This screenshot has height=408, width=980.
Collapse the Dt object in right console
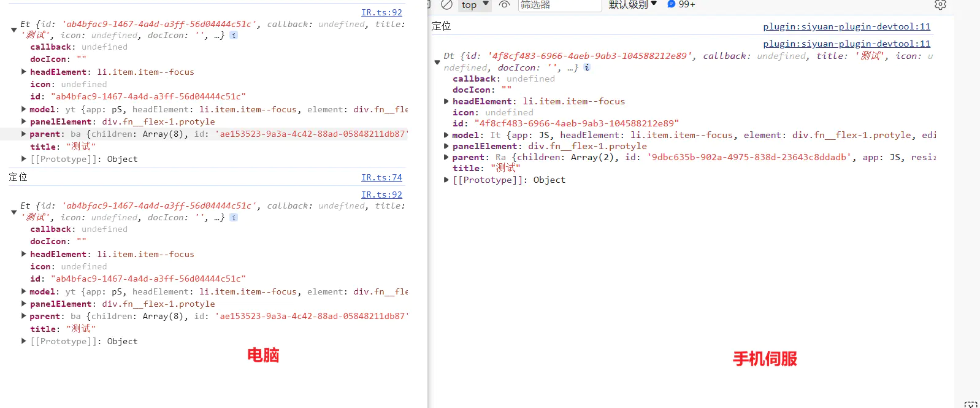point(437,62)
